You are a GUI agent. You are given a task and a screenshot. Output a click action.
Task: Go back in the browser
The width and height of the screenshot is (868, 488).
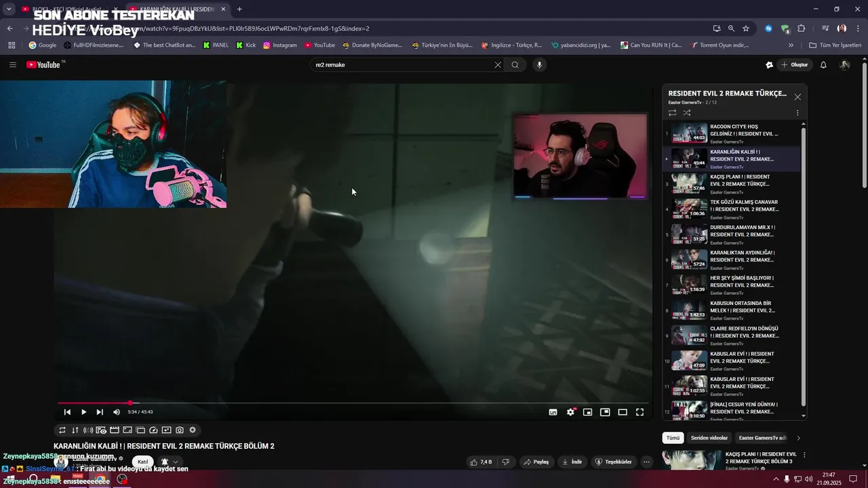pyautogui.click(x=9, y=28)
